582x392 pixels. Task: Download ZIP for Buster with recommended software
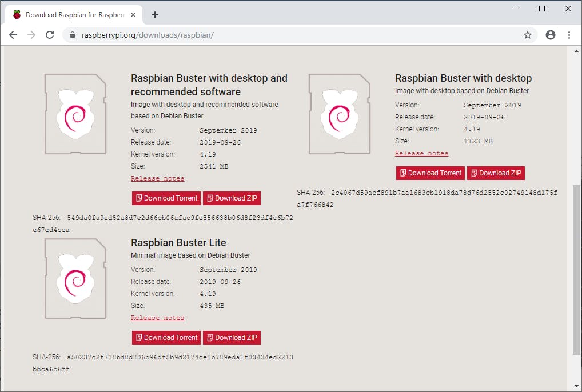(232, 198)
